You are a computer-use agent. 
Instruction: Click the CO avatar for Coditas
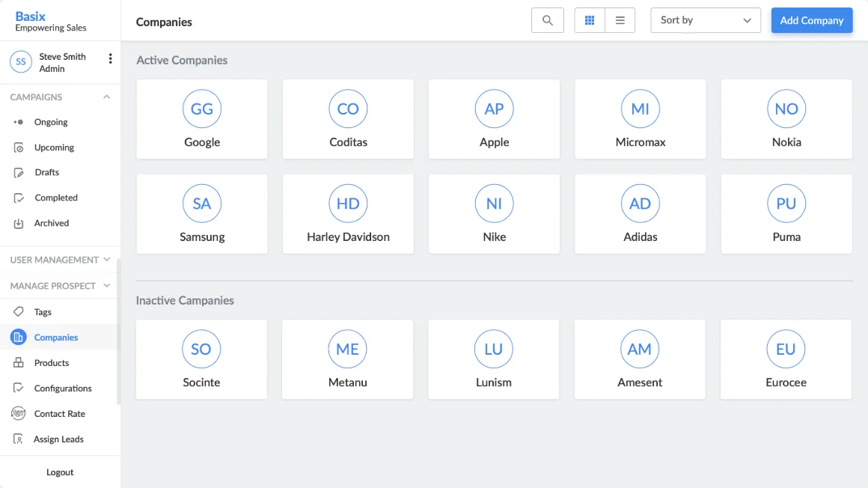tap(348, 109)
